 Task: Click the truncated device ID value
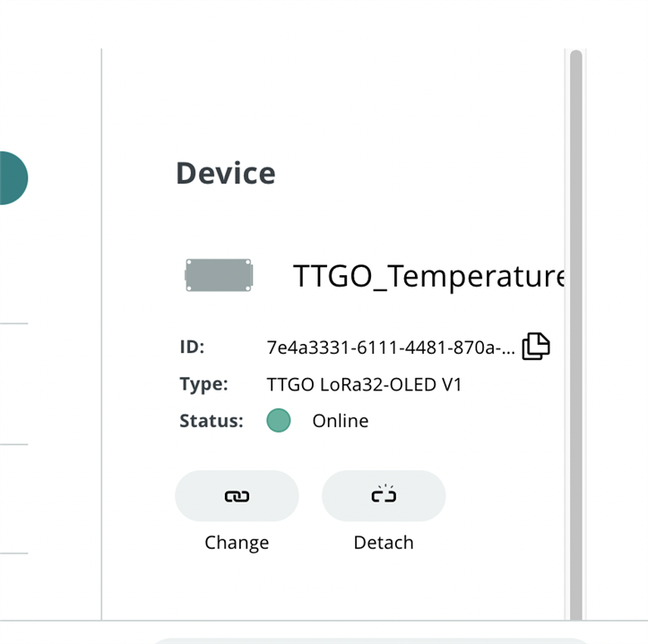tap(391, 348)
